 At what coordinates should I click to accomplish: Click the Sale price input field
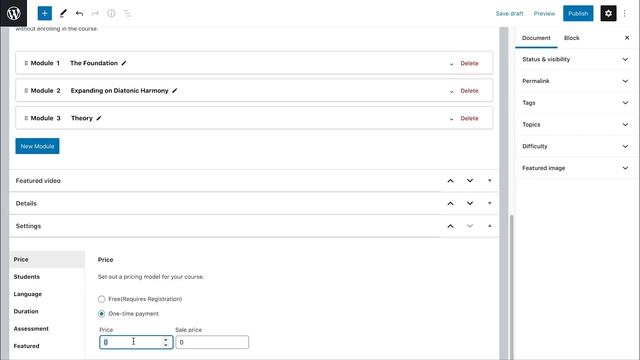(212, 342)
